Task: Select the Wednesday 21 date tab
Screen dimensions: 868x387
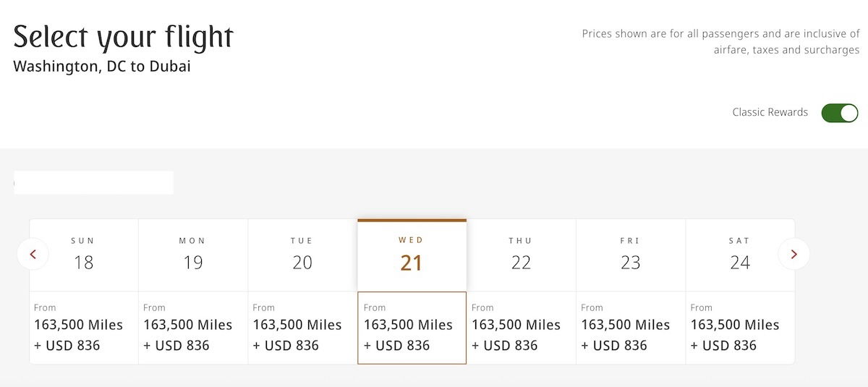Action: coord(412,255)
